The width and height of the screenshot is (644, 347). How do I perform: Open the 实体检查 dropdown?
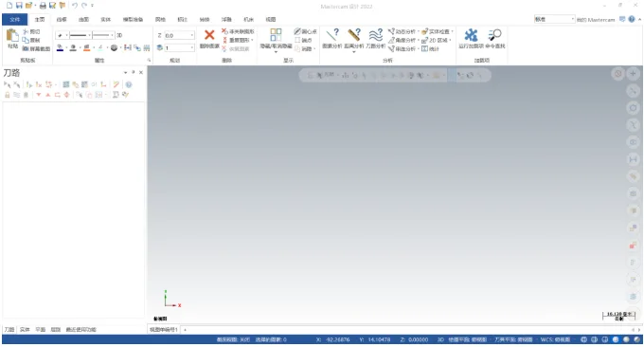452,31
